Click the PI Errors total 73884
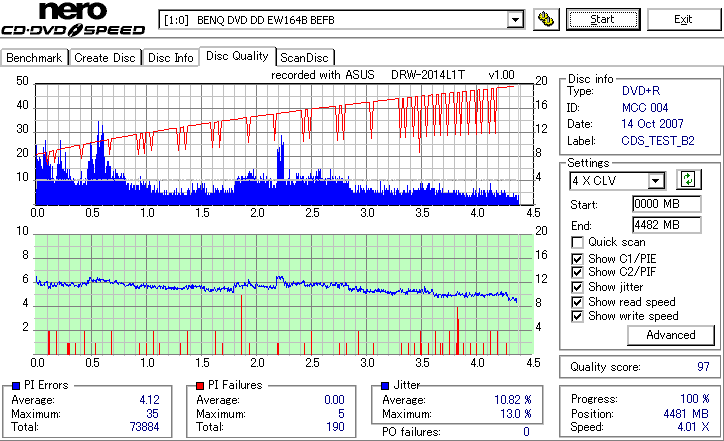This screenshot has height=441, width=724. pyautogui.click(x=145, y=427)
